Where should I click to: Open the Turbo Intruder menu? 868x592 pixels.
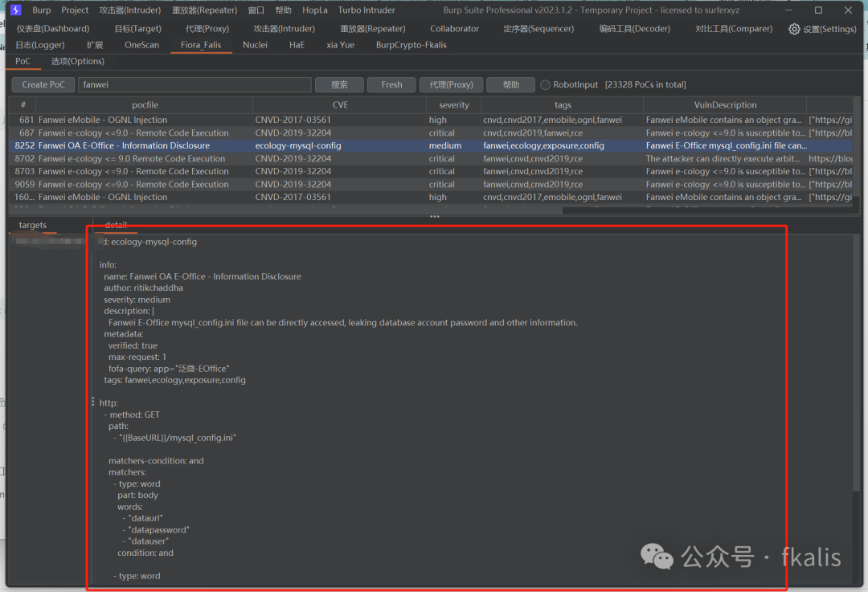366,10
